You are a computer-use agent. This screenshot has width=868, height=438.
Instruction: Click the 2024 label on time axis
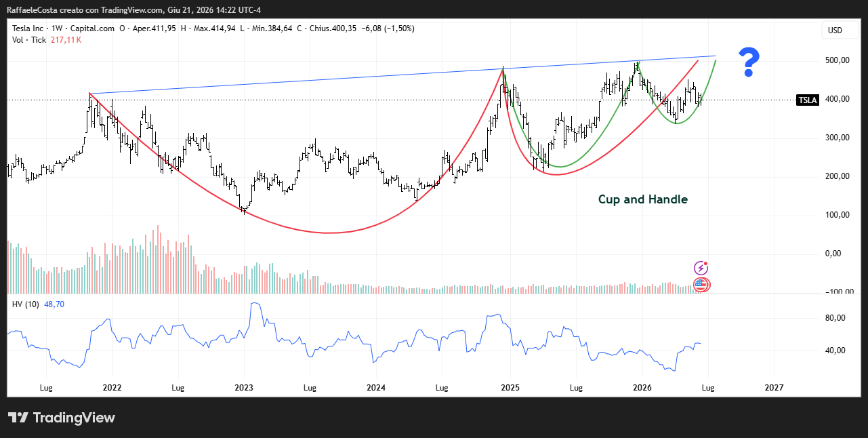(376, 388)
